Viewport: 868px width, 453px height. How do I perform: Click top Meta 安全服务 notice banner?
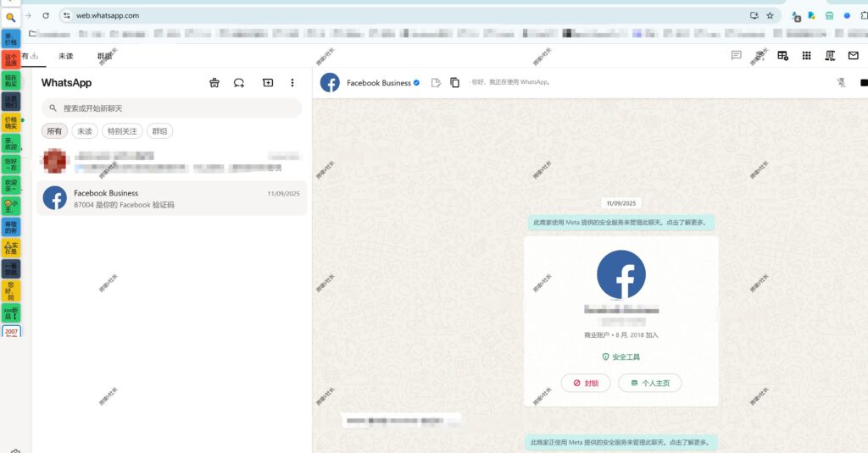click(x=620, y=223)
